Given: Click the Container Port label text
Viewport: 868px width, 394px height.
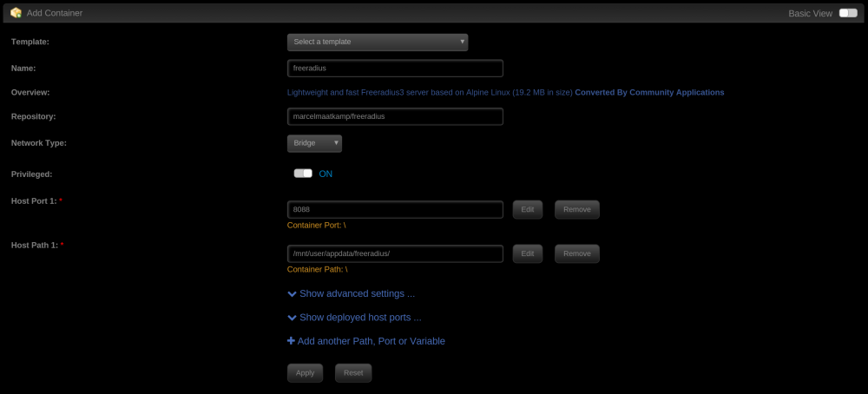Looking at the screenshot, I should [317, 226].
